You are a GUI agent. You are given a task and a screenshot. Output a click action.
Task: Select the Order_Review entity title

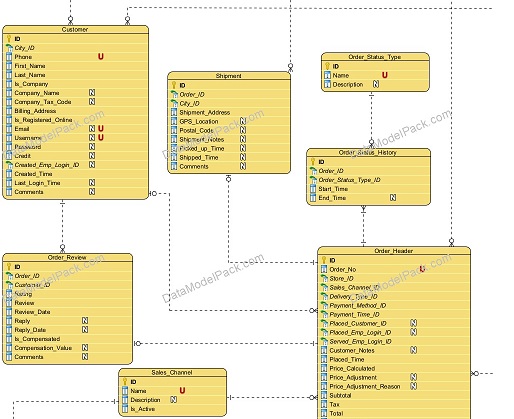tap(67, 258)
